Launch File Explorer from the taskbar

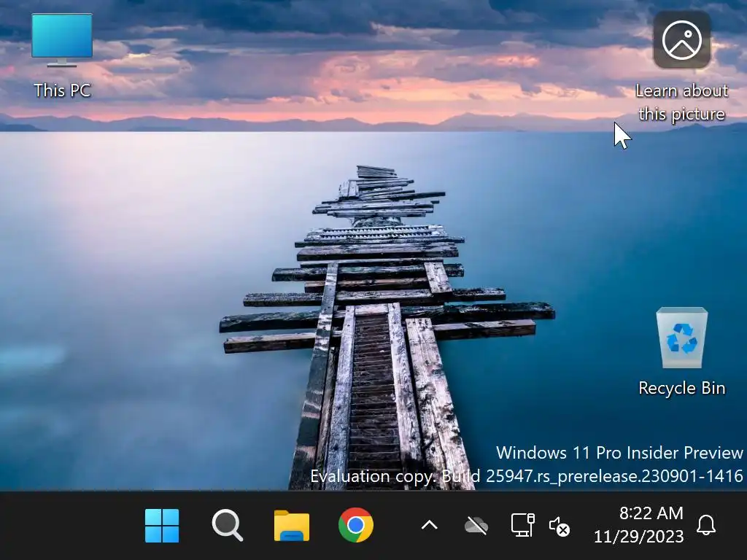(x=292, y=526)
